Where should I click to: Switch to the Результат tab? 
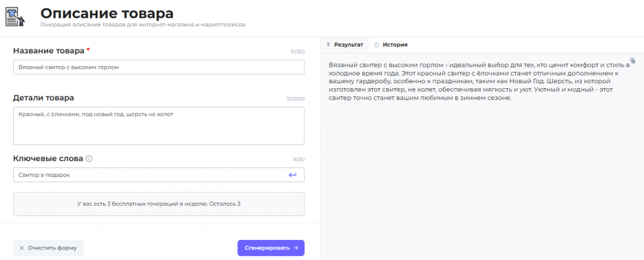pos(345,45)
